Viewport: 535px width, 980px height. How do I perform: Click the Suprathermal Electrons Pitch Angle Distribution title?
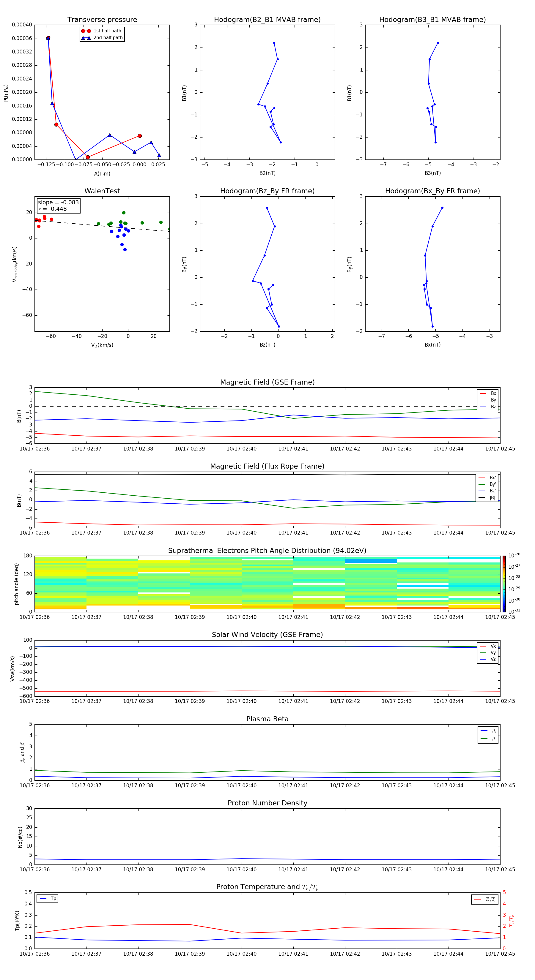point(267,551)
